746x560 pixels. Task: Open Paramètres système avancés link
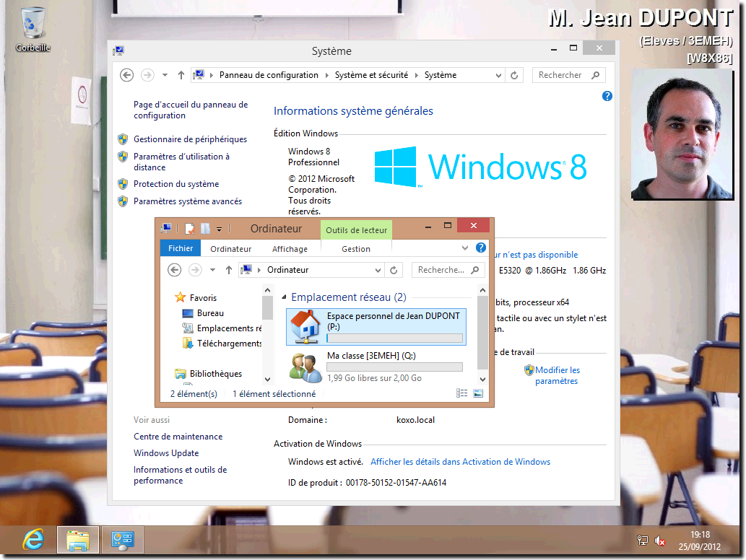point(188,201)
